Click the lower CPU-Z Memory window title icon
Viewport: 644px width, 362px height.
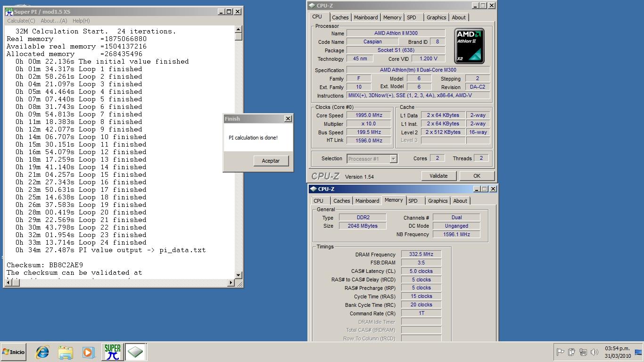pos(314,189)
